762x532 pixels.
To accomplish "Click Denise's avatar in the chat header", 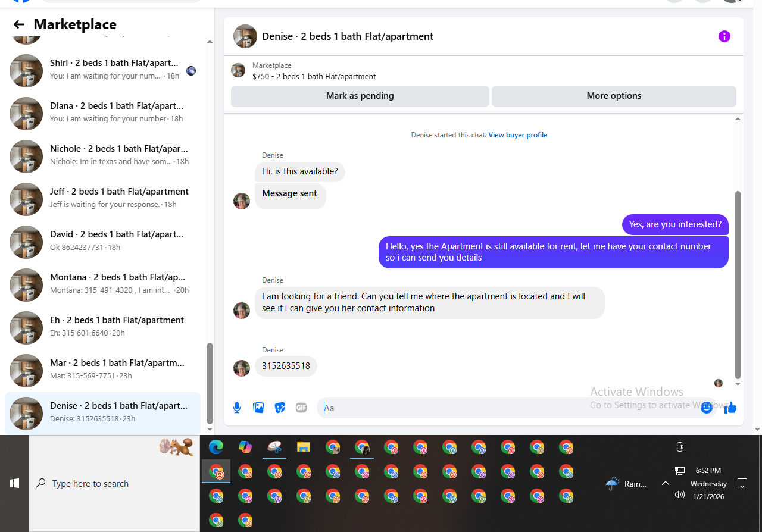I will [245, 36].
